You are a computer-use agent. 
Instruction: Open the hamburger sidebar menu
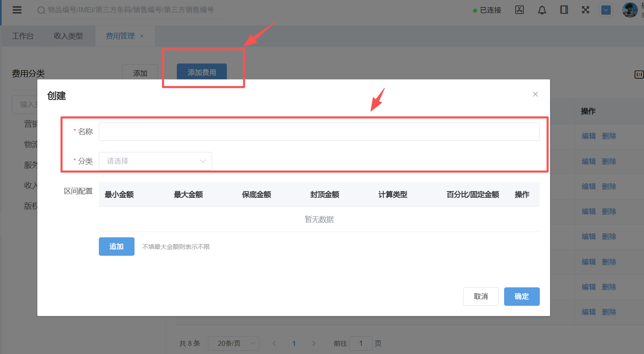tap(17, 10)
